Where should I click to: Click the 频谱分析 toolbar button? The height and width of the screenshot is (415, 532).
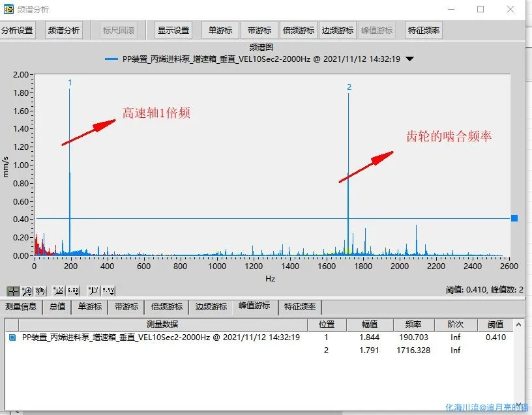(64, 31)
